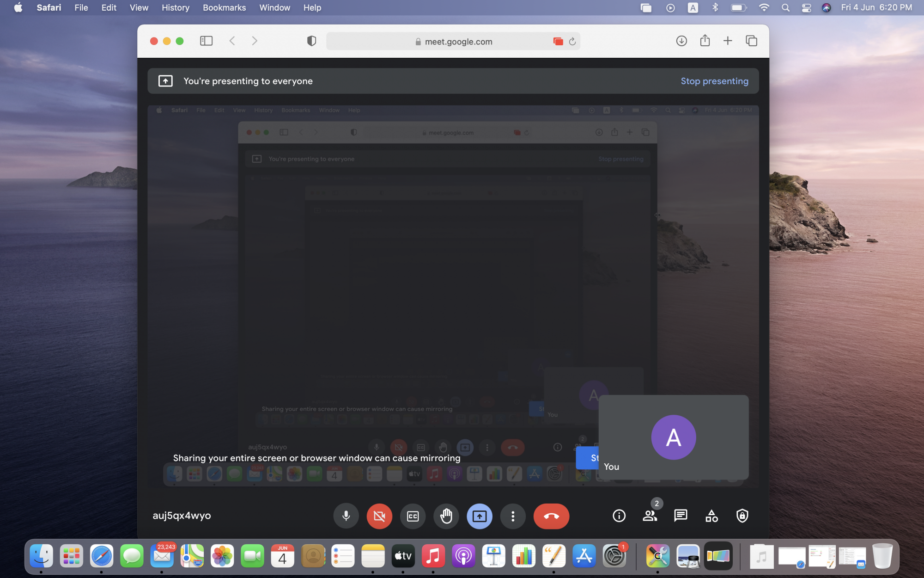Click the meet.google.com address bar
924x578 pixels.
[457, 42]
